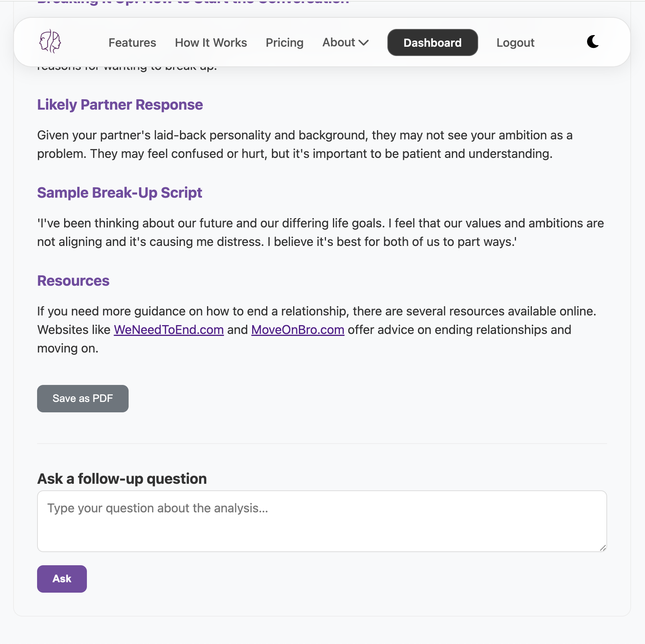Log out using the Logout link

point(515,42)
